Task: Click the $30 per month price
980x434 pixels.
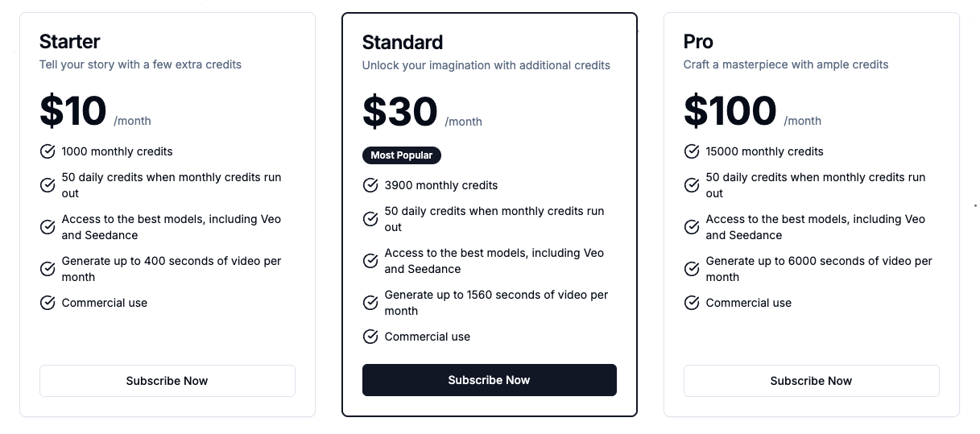Action: [x=400, y=112]
